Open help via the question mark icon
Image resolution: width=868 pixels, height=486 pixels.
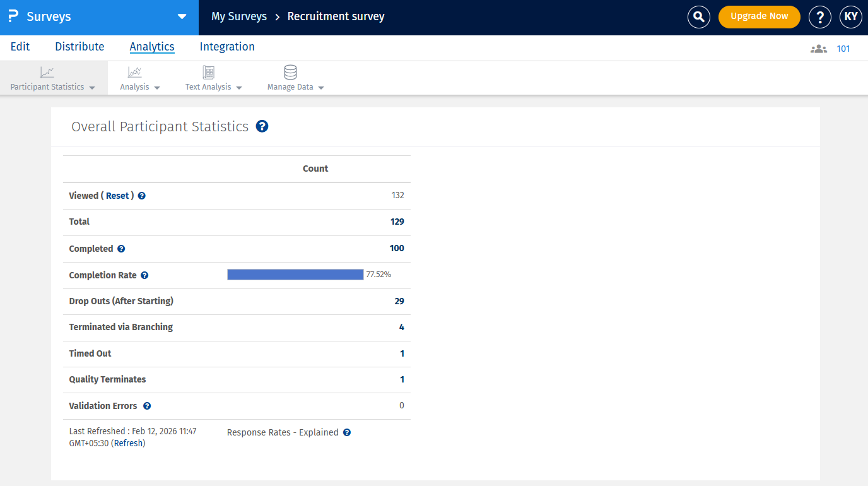[819, 17]
